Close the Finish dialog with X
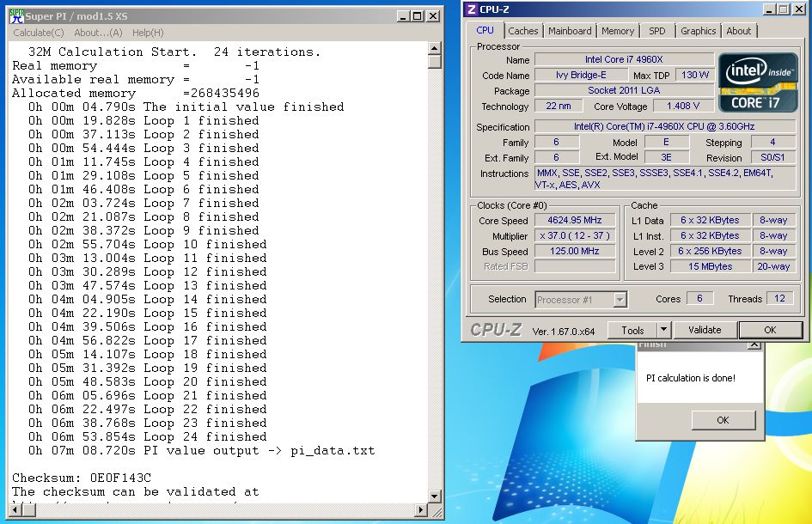Screen dimensions: 812x524 754,345
